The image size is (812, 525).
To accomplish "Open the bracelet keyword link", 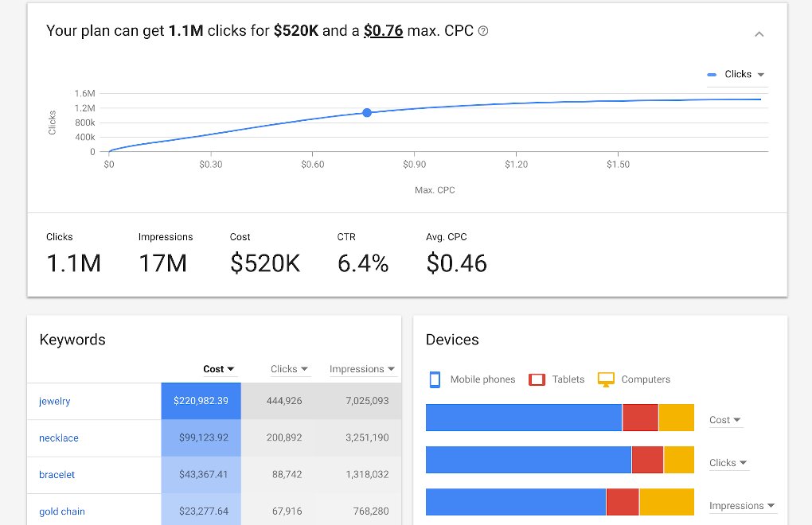I will (x=57, y=475).
